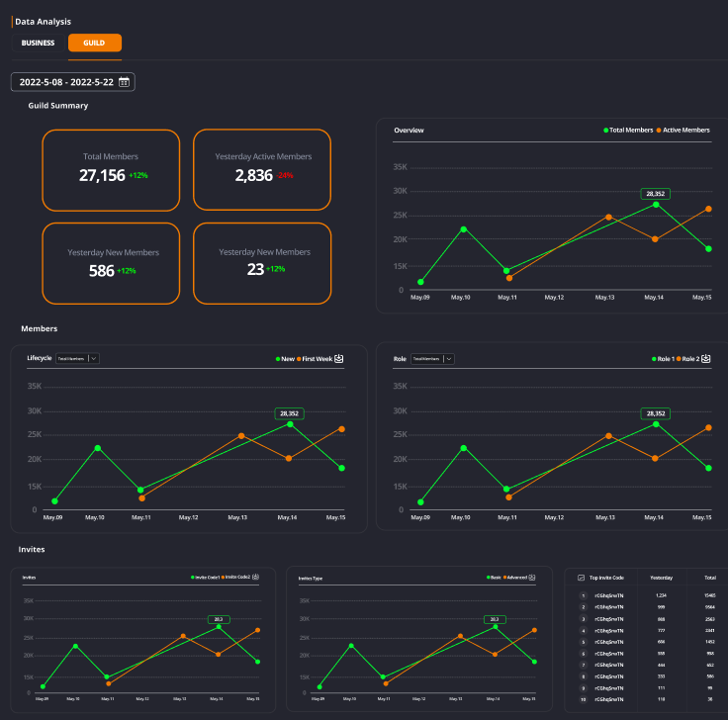Image resolution: width=728 pixels, height=720 pixels.
Task: Click the Yesterday Active Members 2,836 card
Action: pos(262,170)
